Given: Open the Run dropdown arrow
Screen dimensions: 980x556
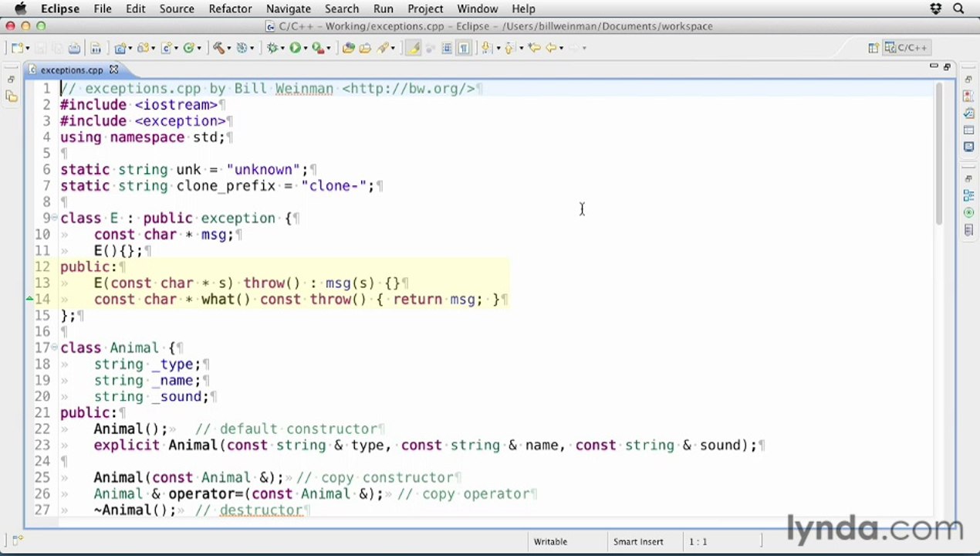Looking at the screenshot, I should (x=306, y=49).
